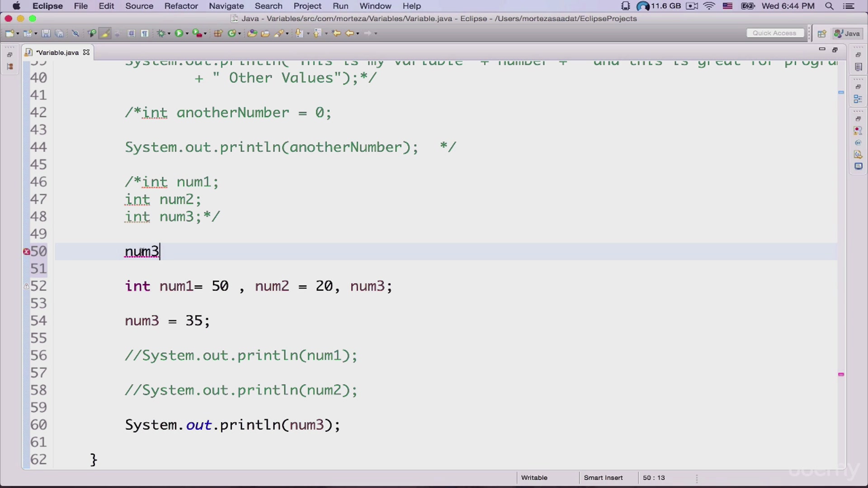Click the Open Task folder icon

coord(265,33)
